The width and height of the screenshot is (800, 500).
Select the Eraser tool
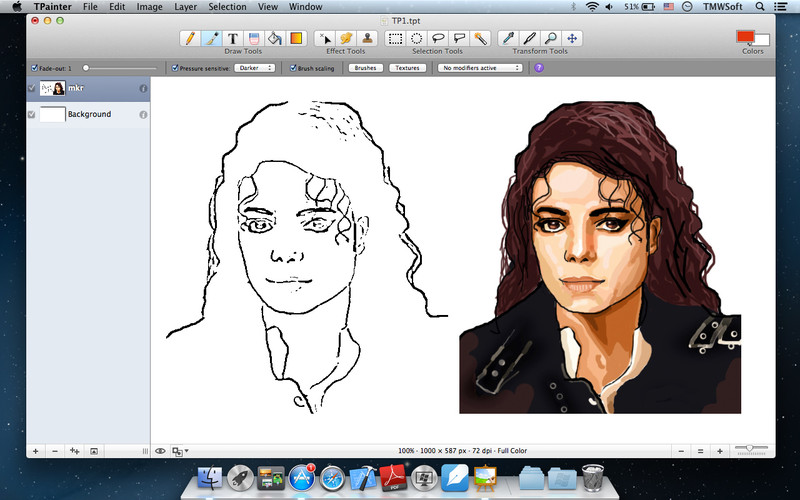pyautogui.click(x=254, y=38)
